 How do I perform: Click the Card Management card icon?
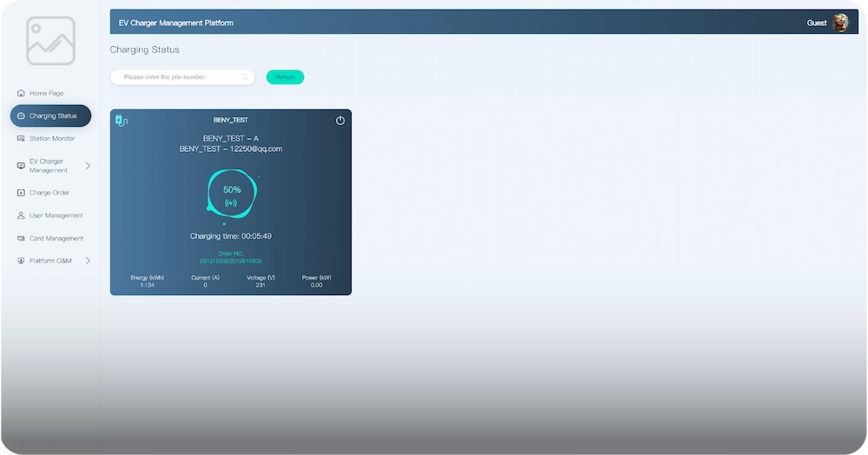[x=21, y=238]
